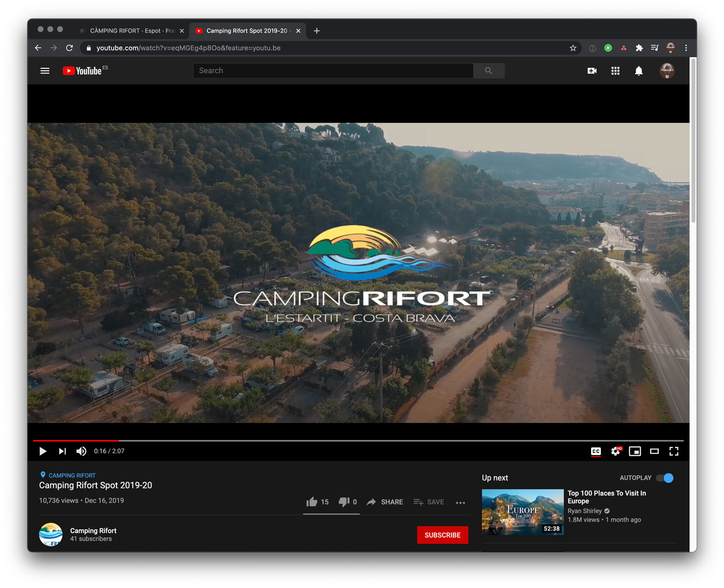The width and height of the screenshot is (724, 588).
Task: Play the video
Action: click(43, 451)
